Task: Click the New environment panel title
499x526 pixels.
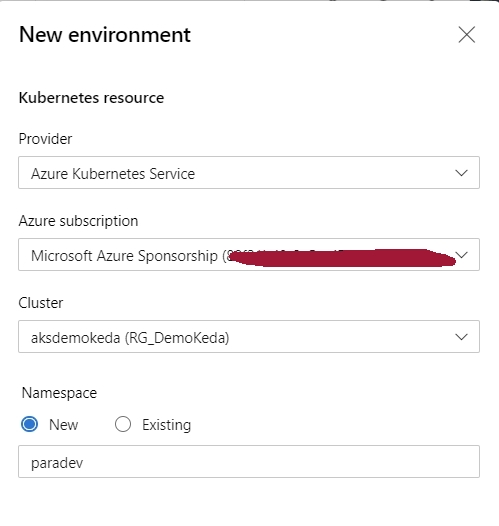Action: (105, 35)
